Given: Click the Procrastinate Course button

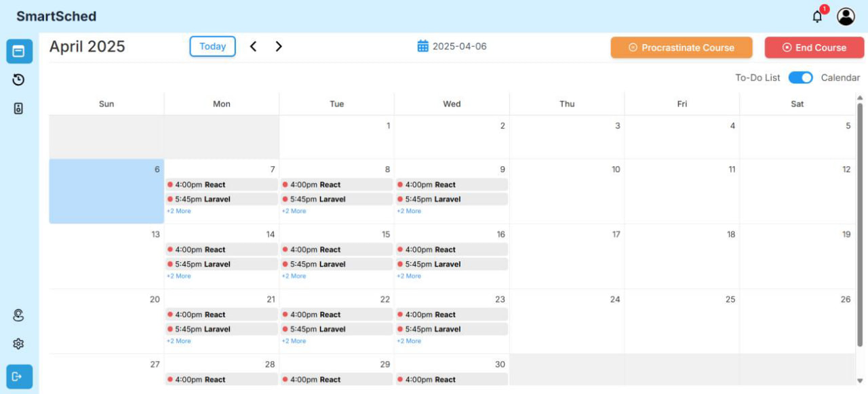Looking at the screenshot, I should 682,47.
